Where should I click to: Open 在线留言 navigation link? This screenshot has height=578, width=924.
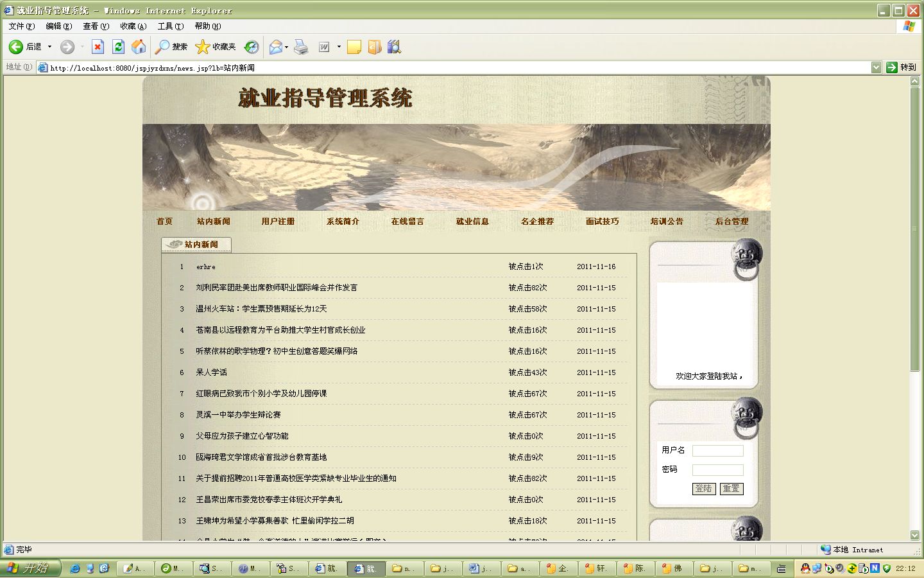[x=407, y=222]
